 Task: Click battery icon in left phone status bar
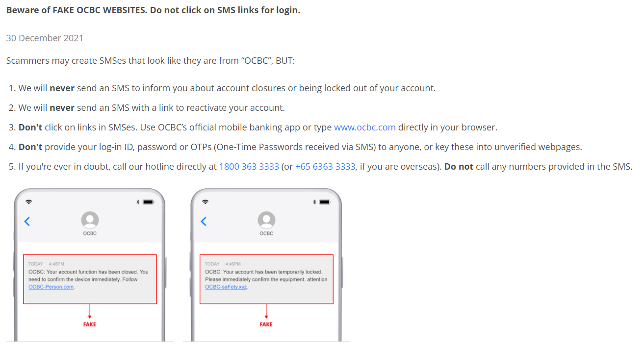coord(148,202)
